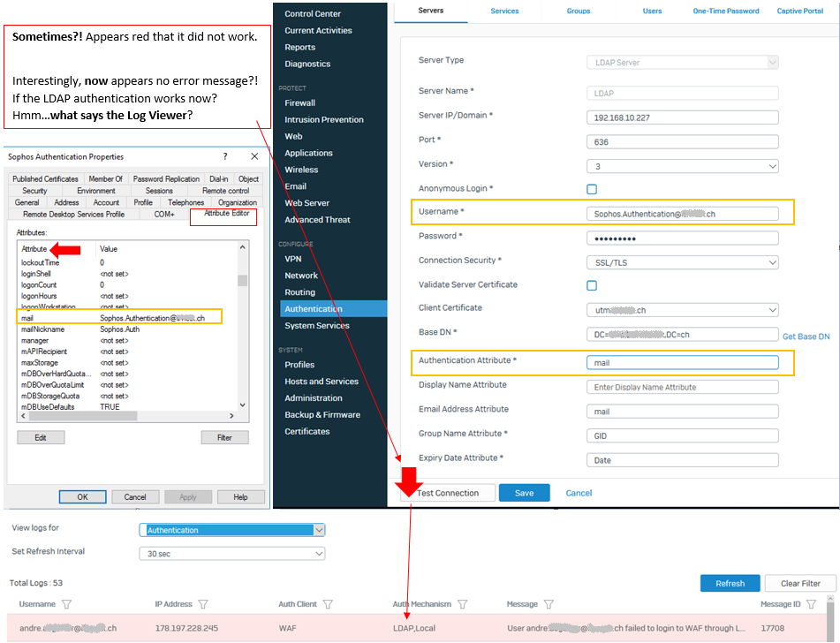Click Auth Client column filter icon
The width and height of the screenshot is (840, 643).
328,604
